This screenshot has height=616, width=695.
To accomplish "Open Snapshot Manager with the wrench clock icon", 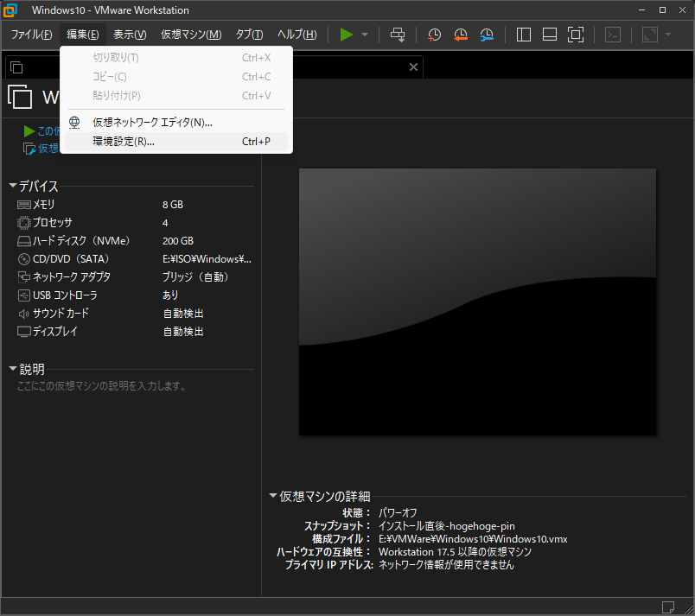I will [x=487, y=35].
